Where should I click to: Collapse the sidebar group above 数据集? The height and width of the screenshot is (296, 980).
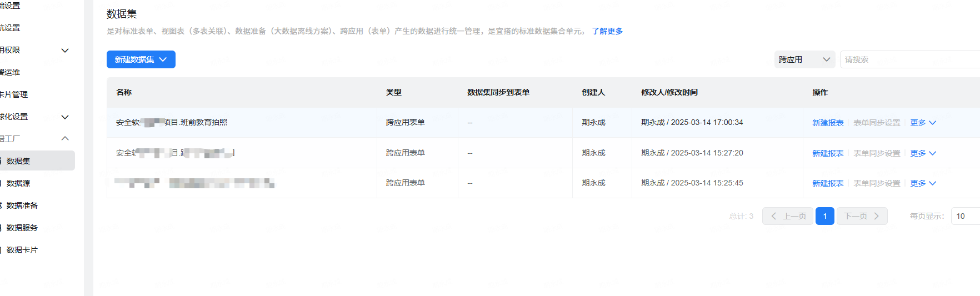click(64, 139)
